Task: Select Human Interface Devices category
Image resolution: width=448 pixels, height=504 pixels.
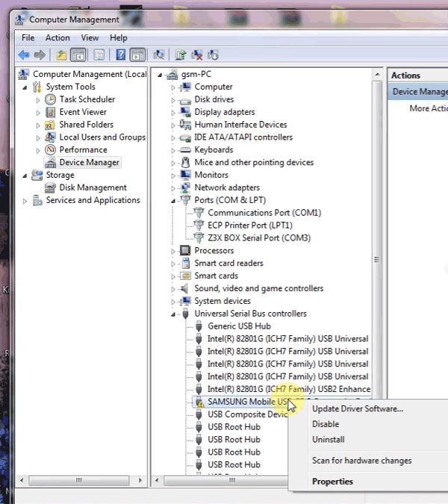Action: [x=240, y=125]
